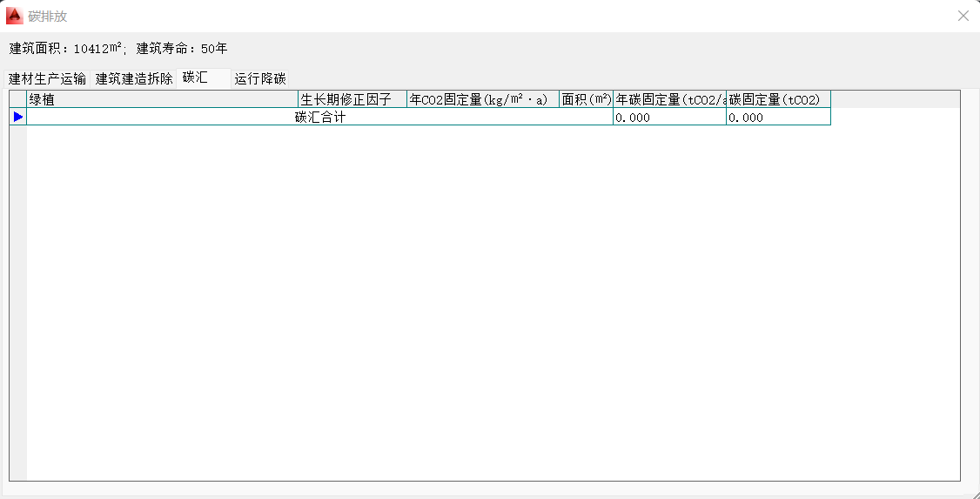Click the grid's top-left corner header cell
The width and height of the screenshot is (980, 499).
click(18, 99)
